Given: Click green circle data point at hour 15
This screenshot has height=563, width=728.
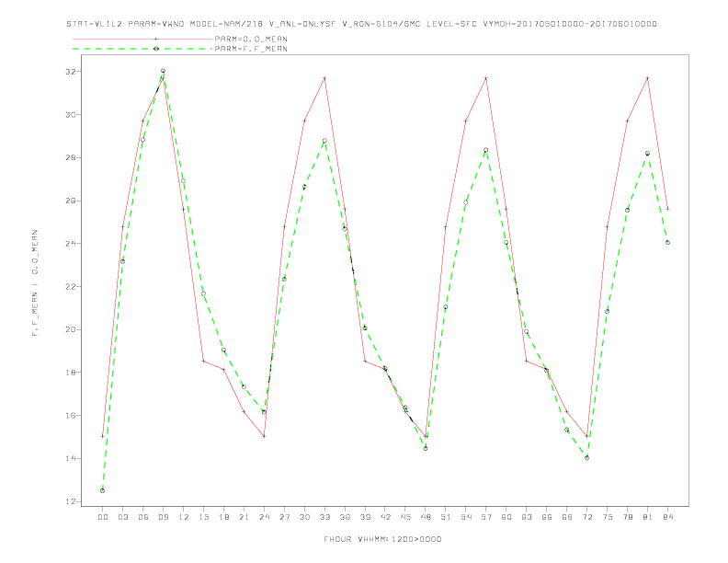Looking at the screenshot, I should tap(203, 293).
